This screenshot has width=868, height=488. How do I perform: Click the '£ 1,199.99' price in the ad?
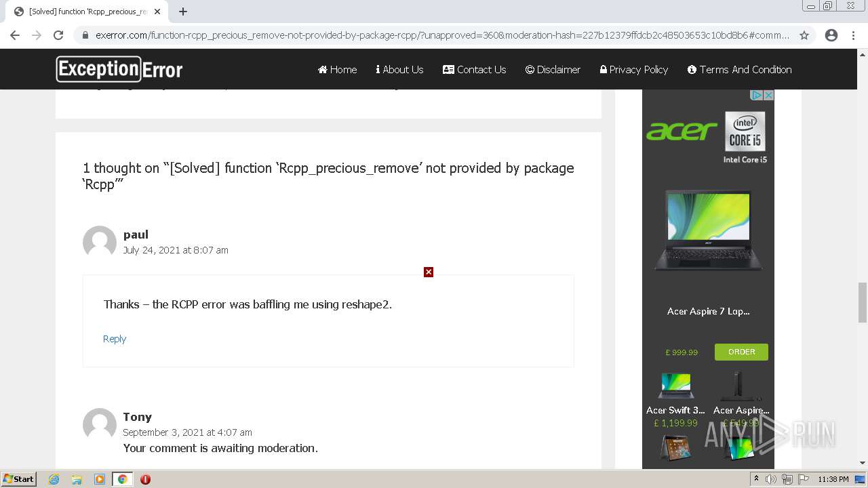pyautogui.click(x=675, y=423)
